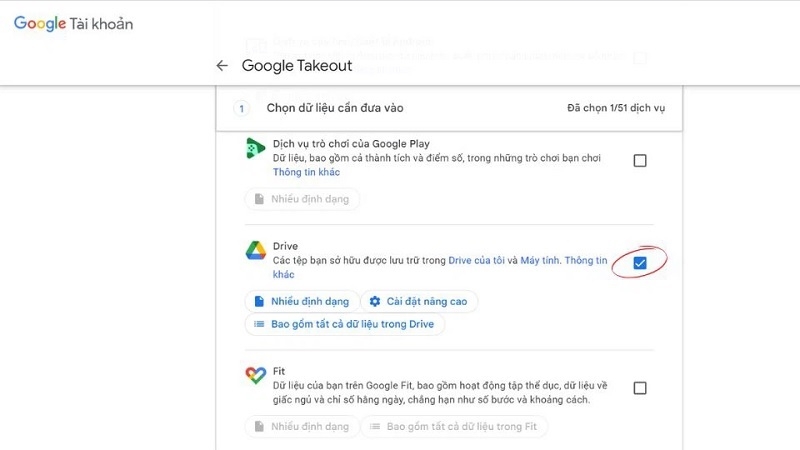The image size is (800, 450).
Task: Click the Google Play Games service icon
Action: (255, 150)
